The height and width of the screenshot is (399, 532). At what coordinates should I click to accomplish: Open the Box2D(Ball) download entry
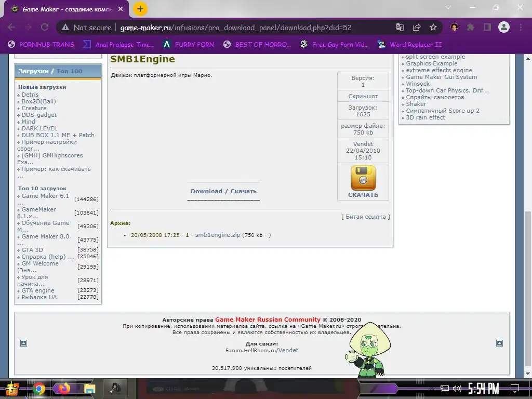pos(38,101)
